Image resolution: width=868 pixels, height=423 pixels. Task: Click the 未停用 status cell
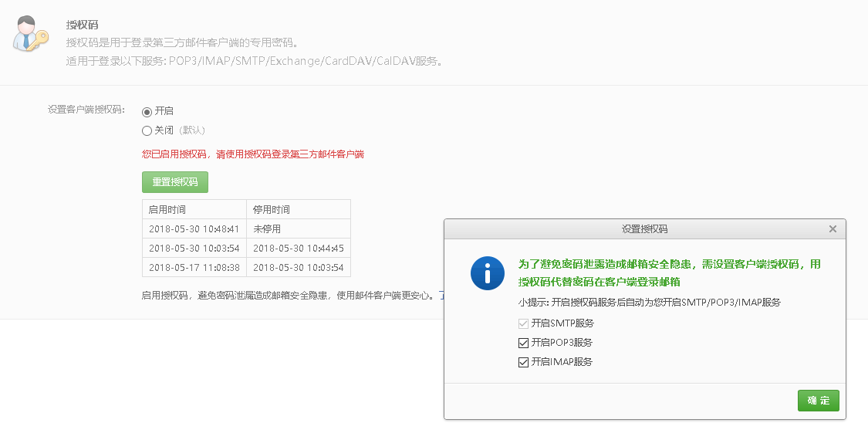[267, 229]
